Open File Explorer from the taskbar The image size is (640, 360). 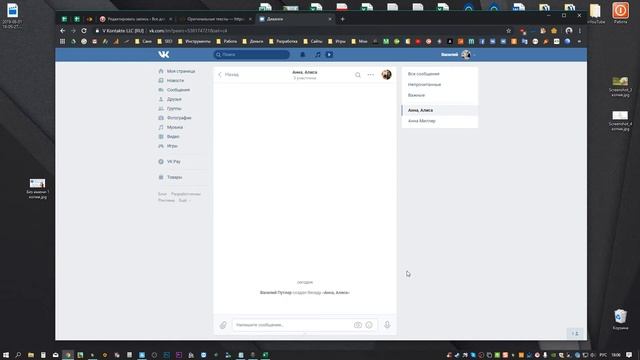click(x=31, y=355)
